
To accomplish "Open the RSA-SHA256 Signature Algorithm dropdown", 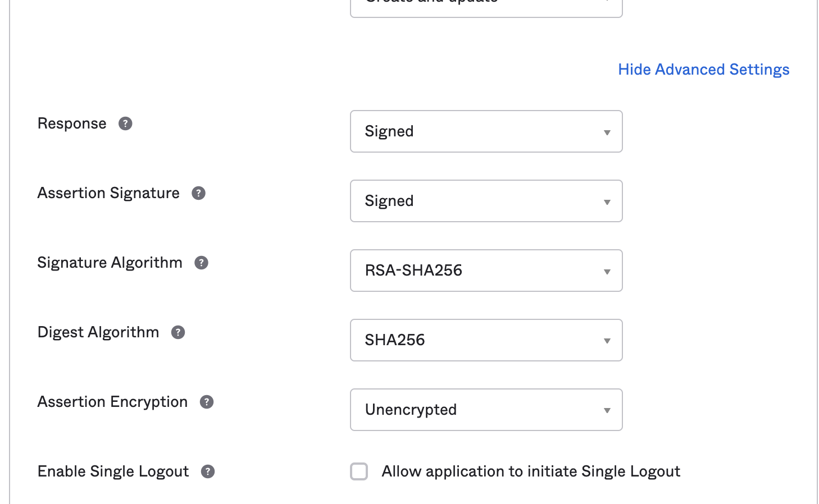I will point(486,271).
